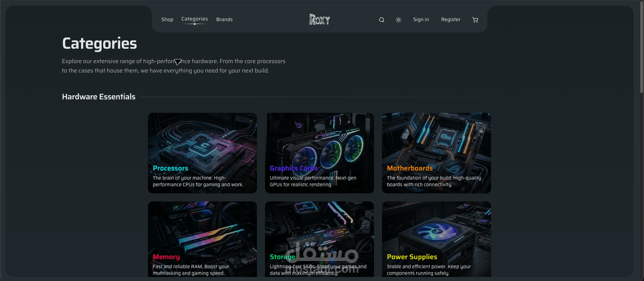
Task: Open the Brands nav link
Action: (224, 19)
